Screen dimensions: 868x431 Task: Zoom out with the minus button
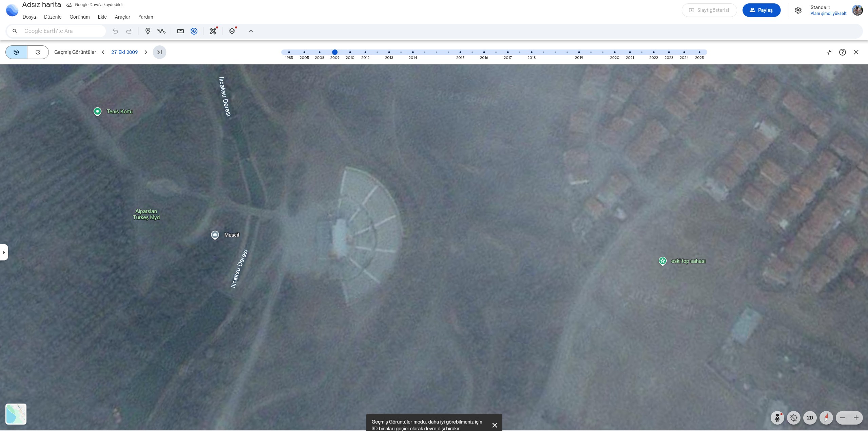[843, 418]
